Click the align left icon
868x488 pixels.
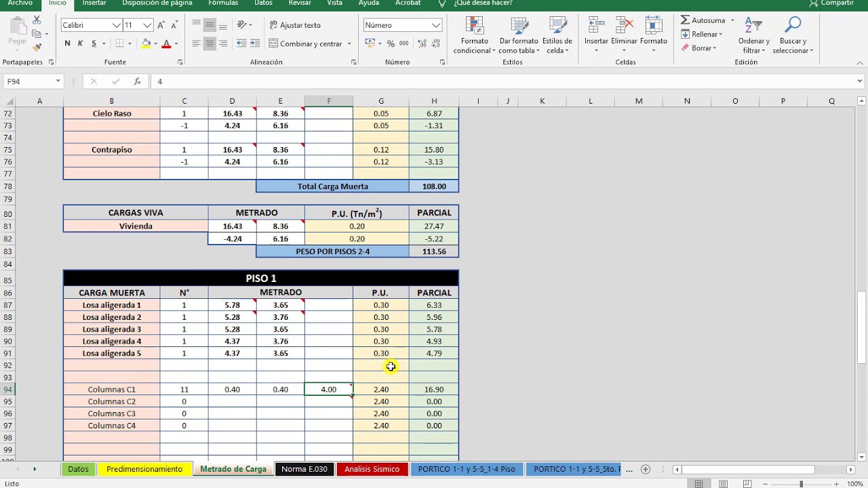tap(196, 43)
